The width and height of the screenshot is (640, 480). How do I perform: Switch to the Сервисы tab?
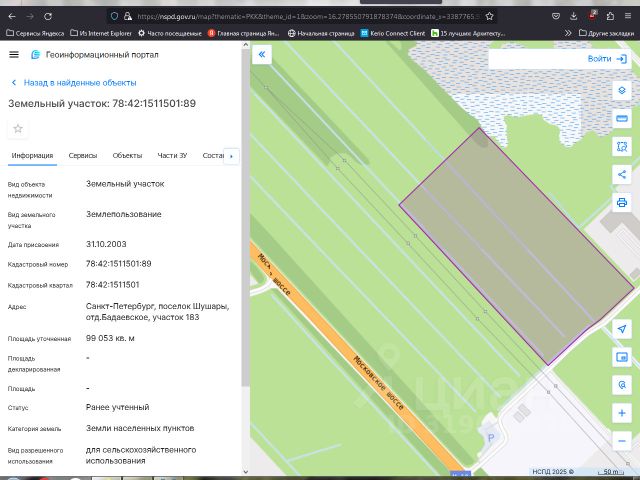(83, 156)
